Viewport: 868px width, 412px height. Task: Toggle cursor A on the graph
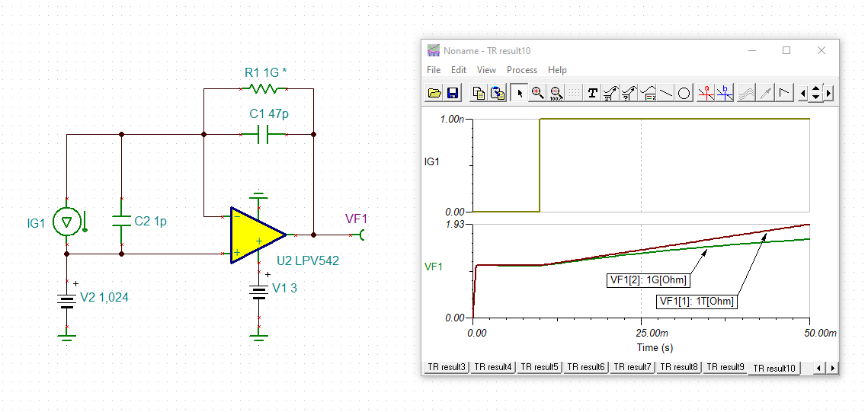(706, 93)
